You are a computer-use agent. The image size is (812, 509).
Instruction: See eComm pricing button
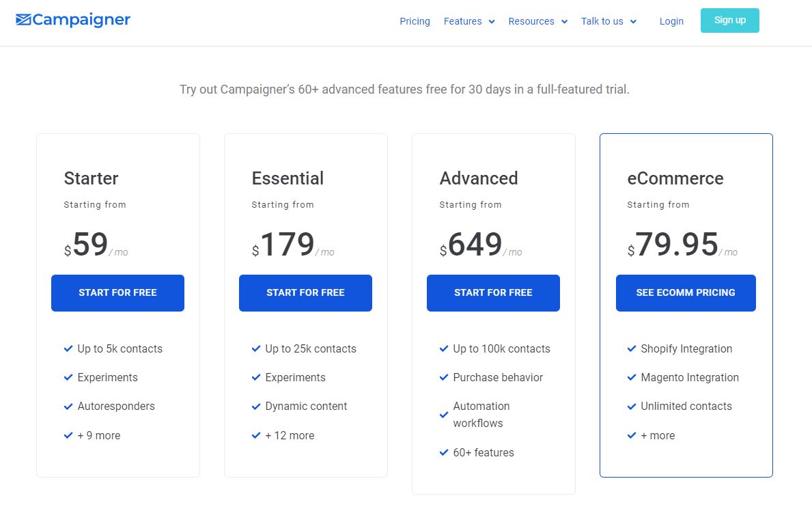pos(686,293)
